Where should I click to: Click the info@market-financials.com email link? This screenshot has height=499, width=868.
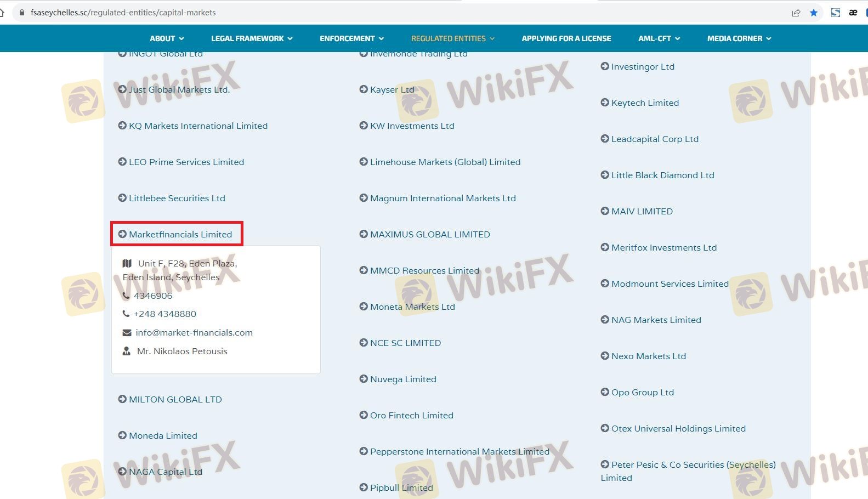pyautogui.click(x=194, y=333)
